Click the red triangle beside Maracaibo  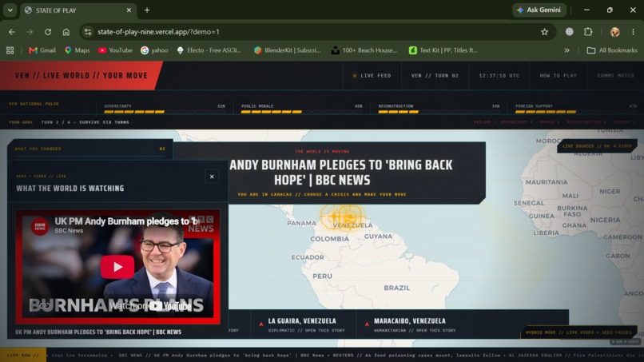click(367, 324)
